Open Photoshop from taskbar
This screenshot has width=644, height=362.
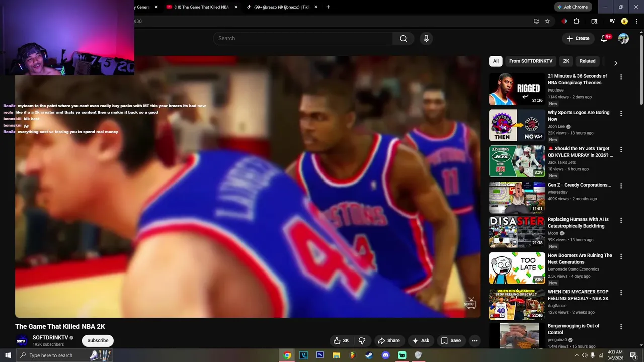click(x=319, y=355)
